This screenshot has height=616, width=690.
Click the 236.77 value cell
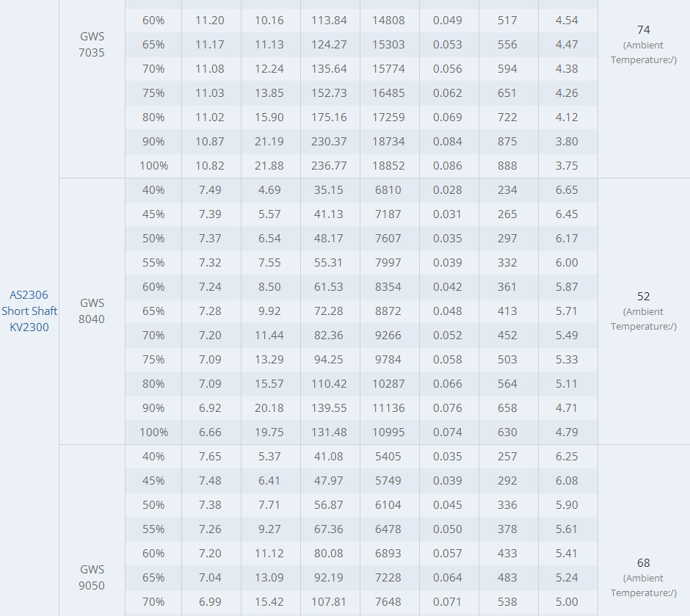tap(330, 166)
